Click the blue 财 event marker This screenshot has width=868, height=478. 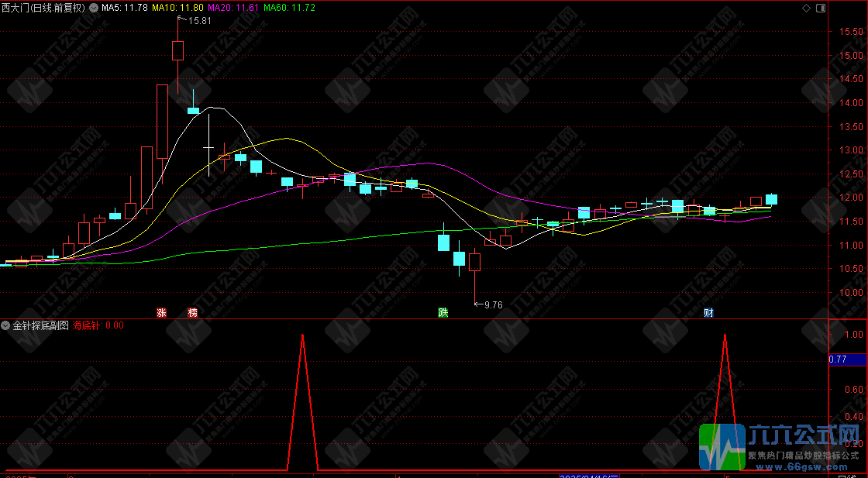coord(708,313)
